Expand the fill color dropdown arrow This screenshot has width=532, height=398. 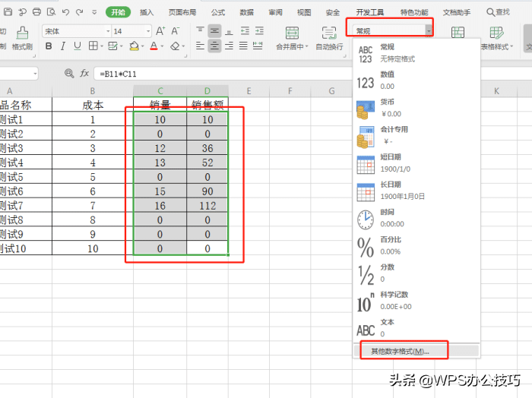point(143,46)
